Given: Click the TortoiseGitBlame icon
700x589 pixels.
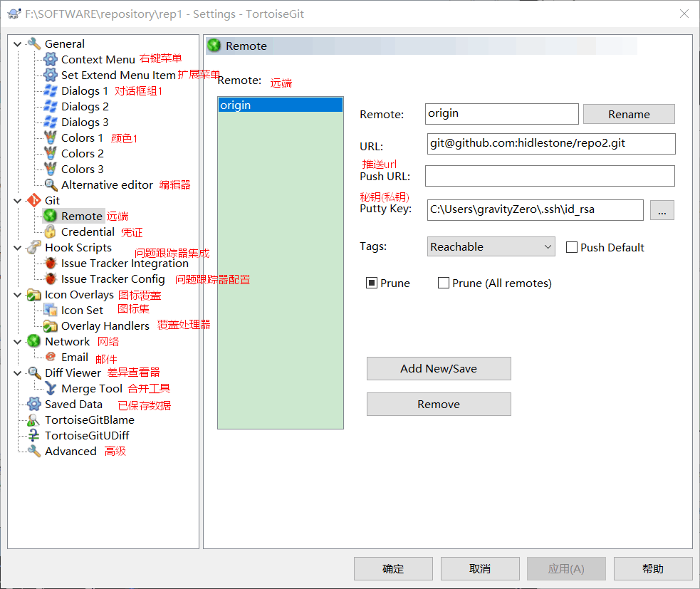Looking at the screenshot, I should (x=34, y=419).
